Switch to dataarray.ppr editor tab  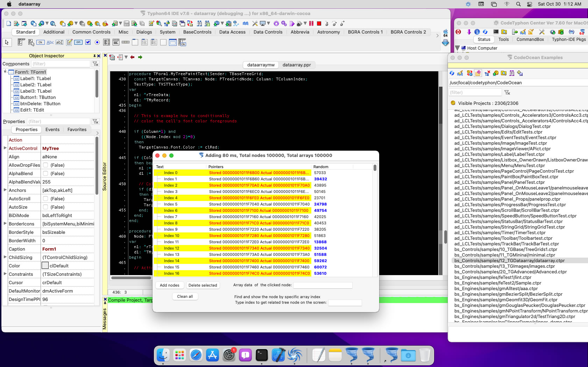297,65
